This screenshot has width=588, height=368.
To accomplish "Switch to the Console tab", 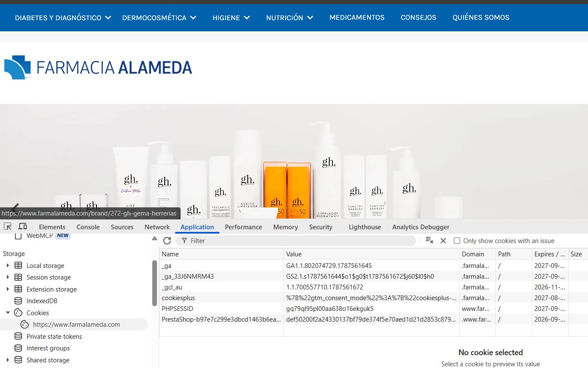I will click(88, 227).
